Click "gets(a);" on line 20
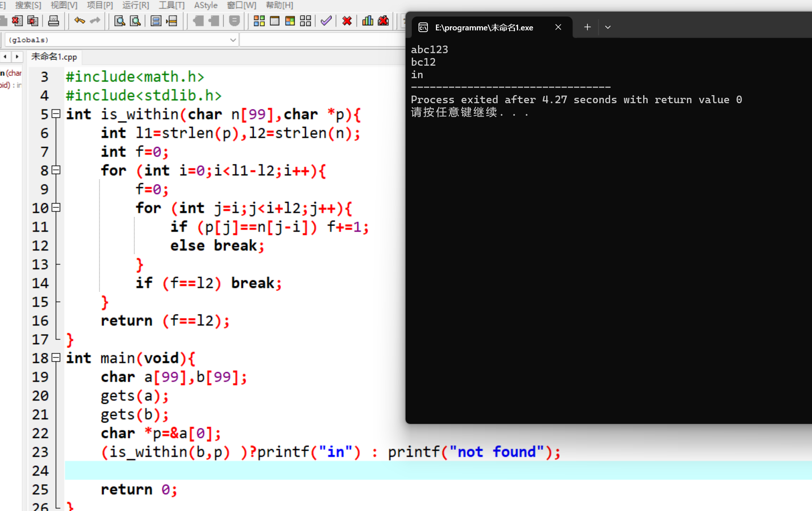 pyautogui.click(x=135, y=396)
